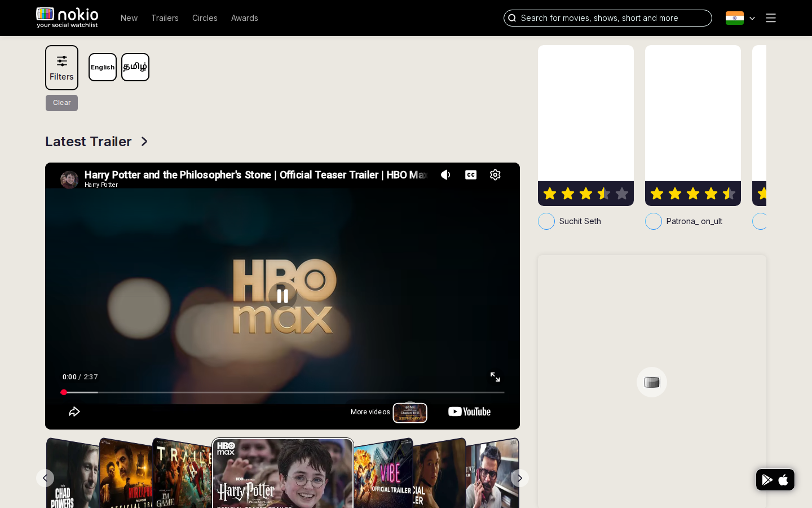Pause the Harry Potter trailer

tap(283, 296)
